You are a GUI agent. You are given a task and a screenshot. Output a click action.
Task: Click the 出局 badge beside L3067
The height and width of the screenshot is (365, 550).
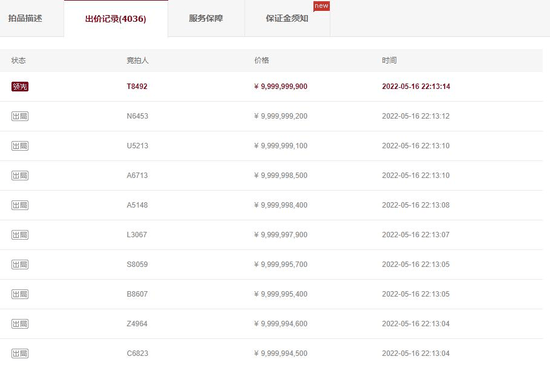pos(20,235)
